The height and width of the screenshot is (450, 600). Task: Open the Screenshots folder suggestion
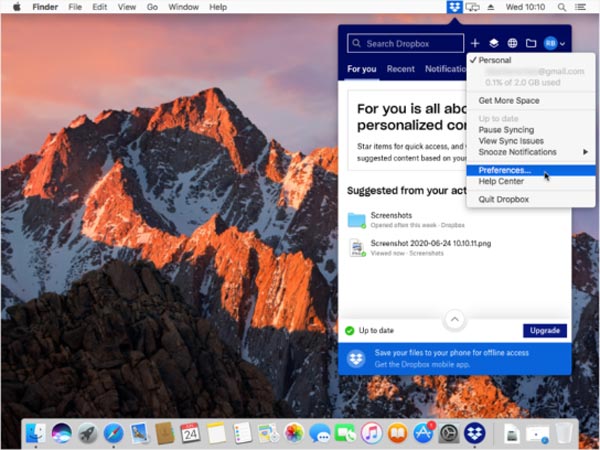[x=455, y=220]
